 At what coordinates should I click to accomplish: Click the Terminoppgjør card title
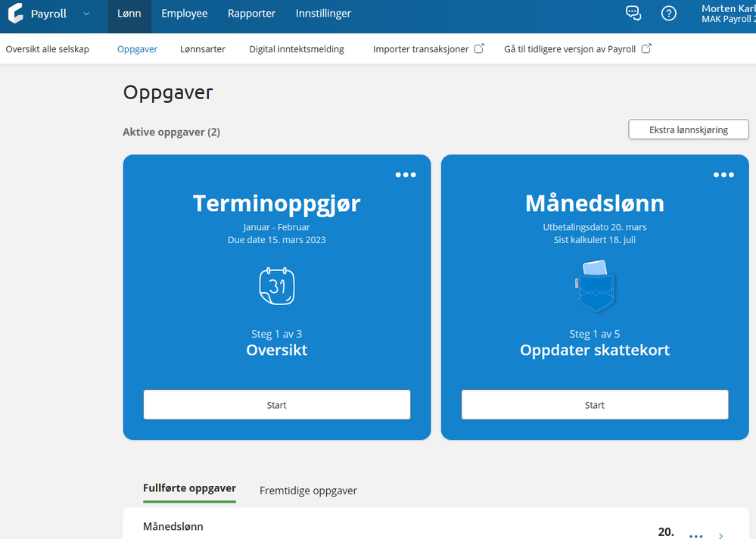[277, 203]
